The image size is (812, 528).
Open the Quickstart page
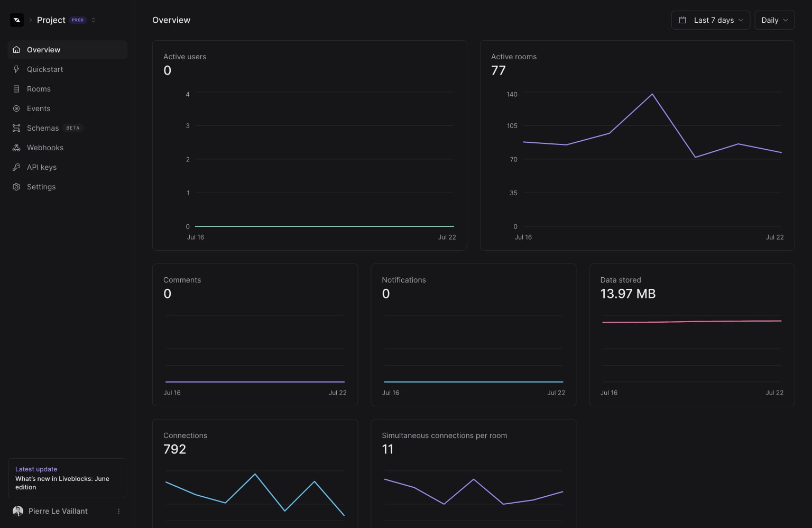(x=68, y=69)
